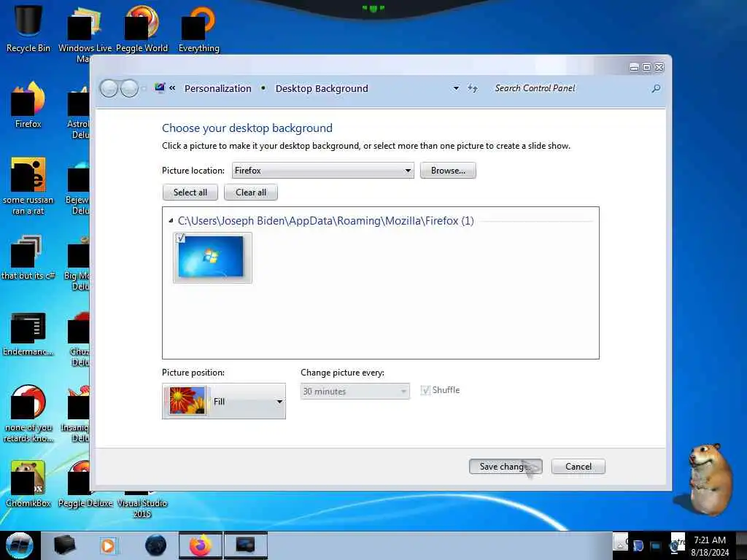Screen dimensions: 747x560
Task: Click the dark globe taskbar icon
Action: pos(155,545)
